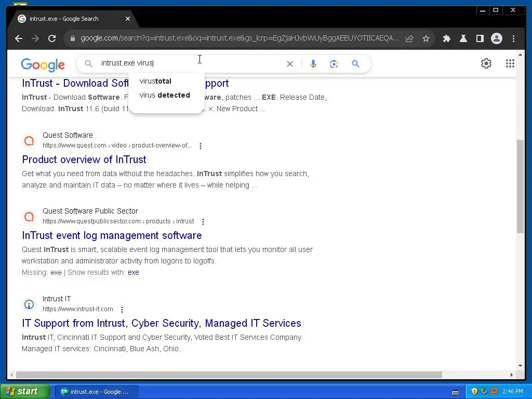
Task: Clear the search box with the X
Action: click(290, 64)
